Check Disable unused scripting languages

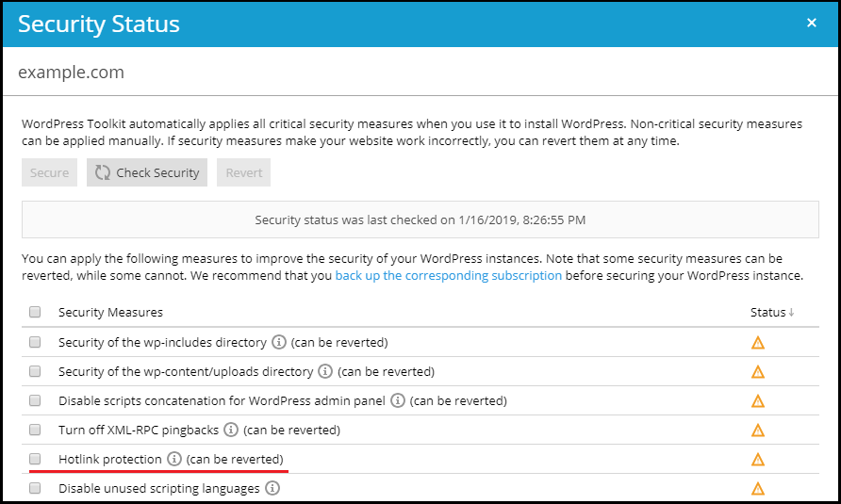[x=35, y=488]
